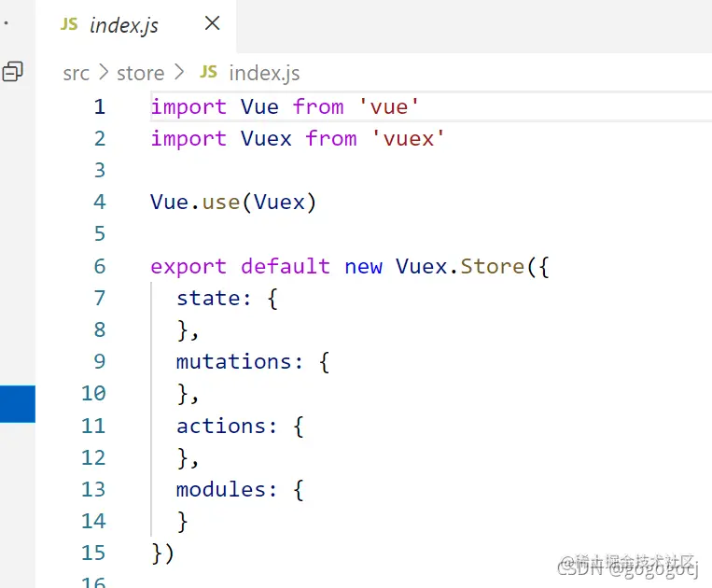Click the collapse icon in the left sidebar
This screenshot has height=588, width=712.
(13, 72)
